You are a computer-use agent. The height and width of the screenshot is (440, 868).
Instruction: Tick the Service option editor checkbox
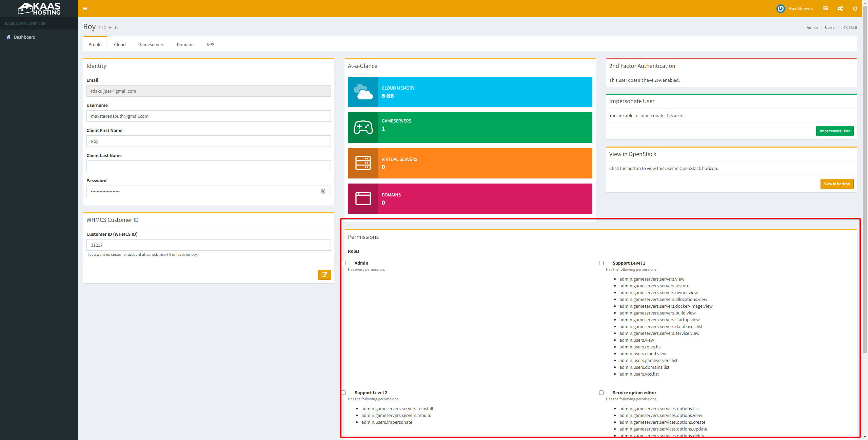(601, 393)
